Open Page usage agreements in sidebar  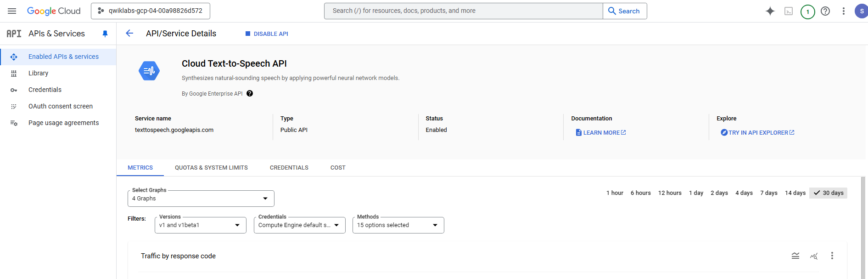58,123
